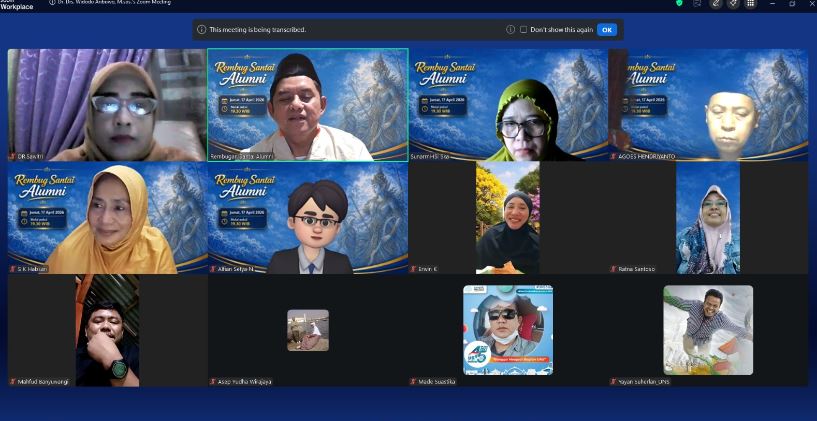
Task: Click the 'S K Habsari' name label
Action: [32, 269]
